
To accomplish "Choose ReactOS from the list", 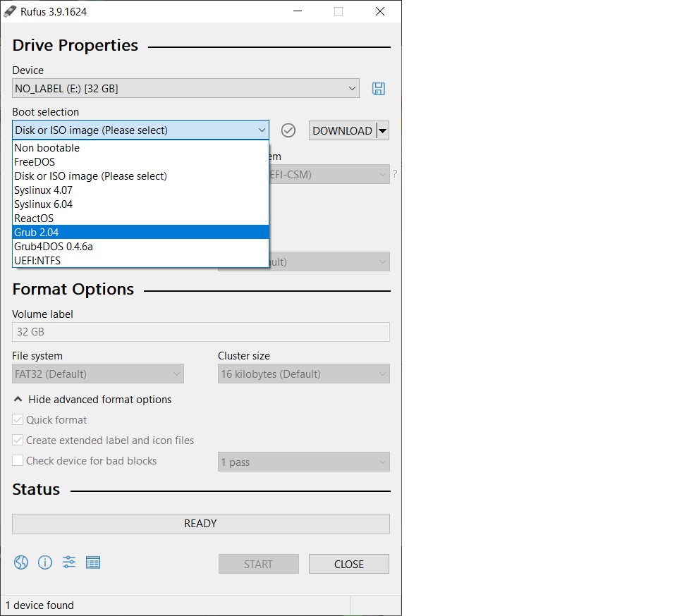I will (x=140, y=218).
